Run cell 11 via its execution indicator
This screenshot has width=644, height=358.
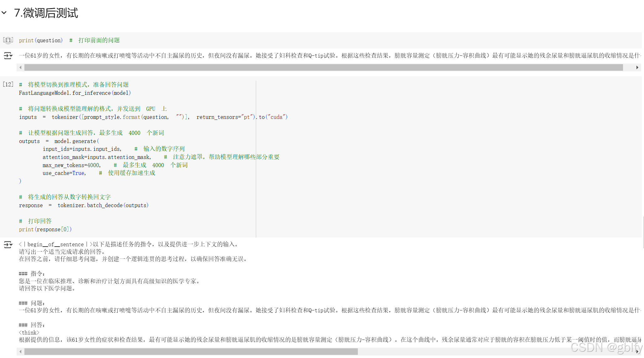[x=8, y=40]
